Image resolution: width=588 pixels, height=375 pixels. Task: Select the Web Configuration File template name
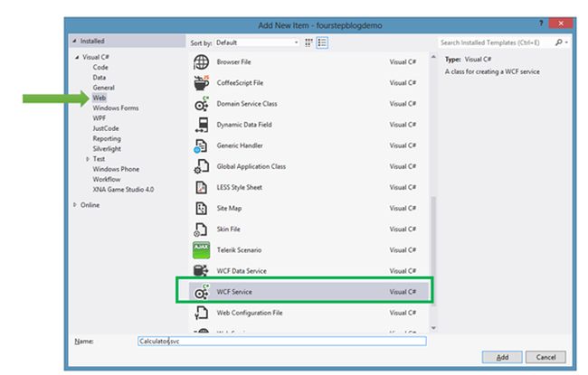pyautogui.click(x=250, y=313)
